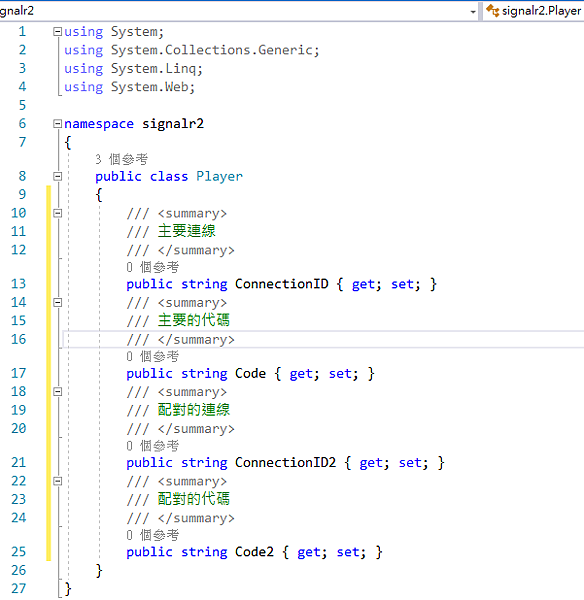This screenshot has height=600, width=584.
Task: Show the references CodeLens above Code property
Action: coord(152,356)
